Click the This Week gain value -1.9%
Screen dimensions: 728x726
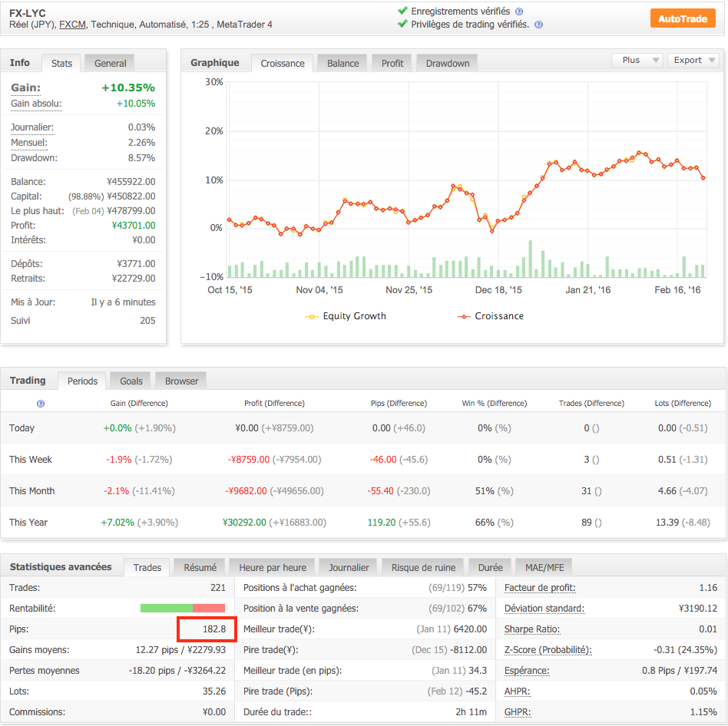pyautogui.click(x=119, y=459)
